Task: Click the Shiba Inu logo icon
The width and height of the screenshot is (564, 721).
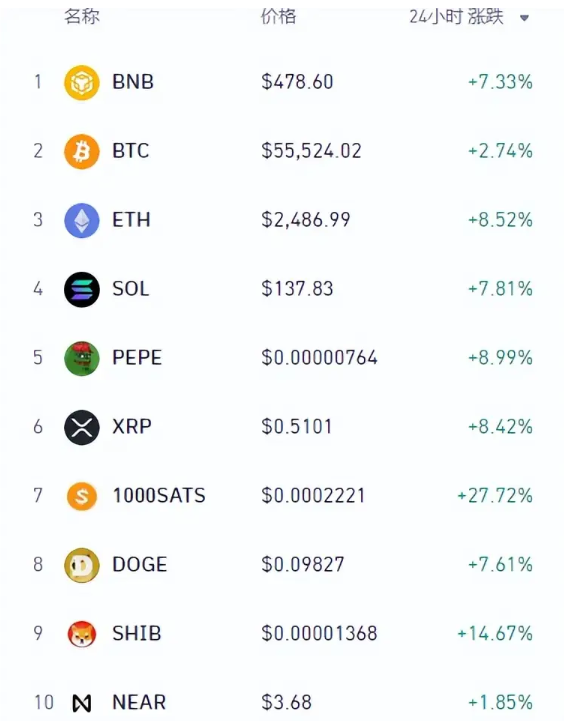Action: [82, 634]
